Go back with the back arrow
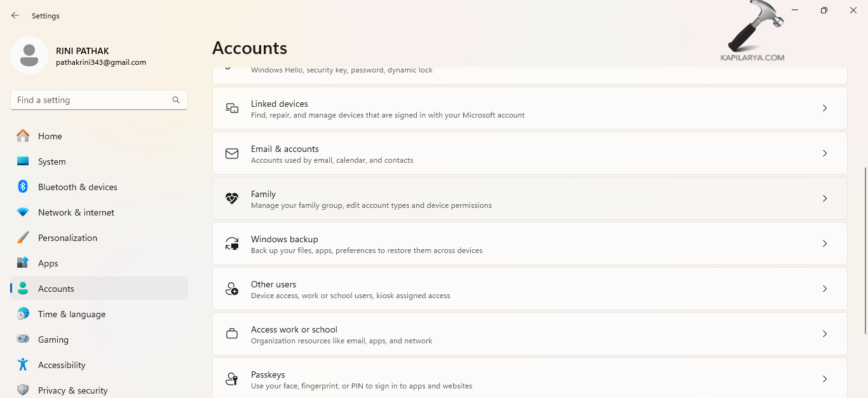This screenshot has width=868, height=398. tap(15, 15)
